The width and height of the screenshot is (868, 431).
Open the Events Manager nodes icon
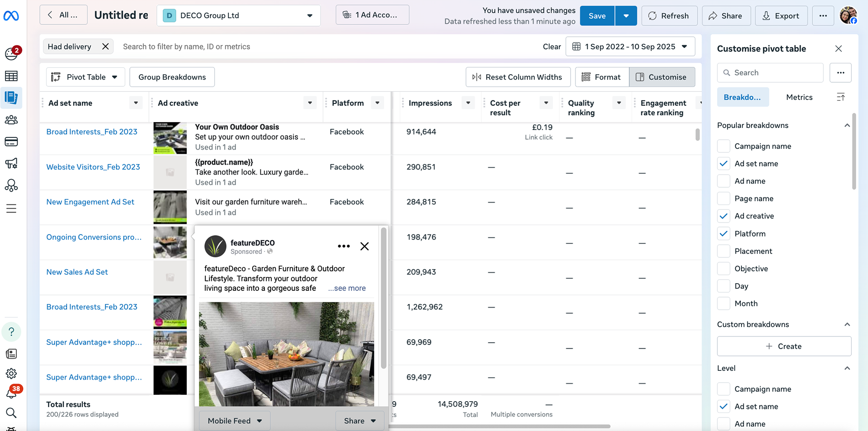coord(11,185)
